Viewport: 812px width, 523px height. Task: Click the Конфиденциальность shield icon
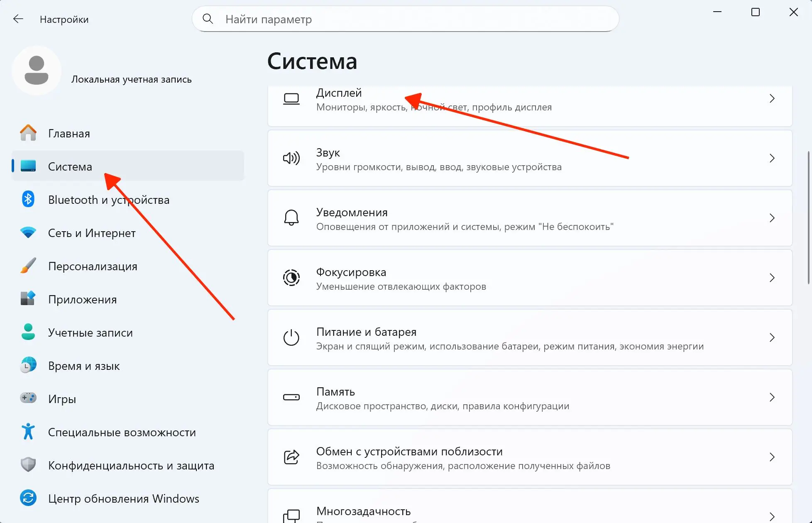coord(28,464)
